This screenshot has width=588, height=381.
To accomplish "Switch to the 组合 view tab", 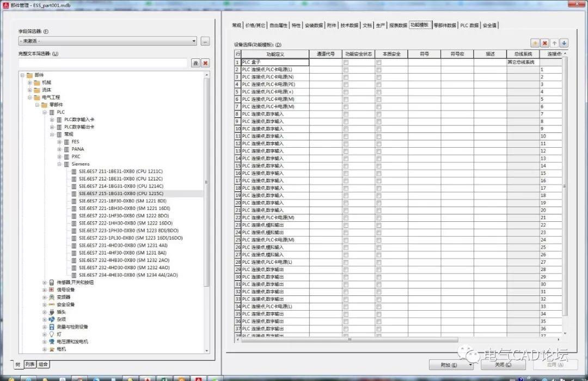I will click(x=44, y=364).
